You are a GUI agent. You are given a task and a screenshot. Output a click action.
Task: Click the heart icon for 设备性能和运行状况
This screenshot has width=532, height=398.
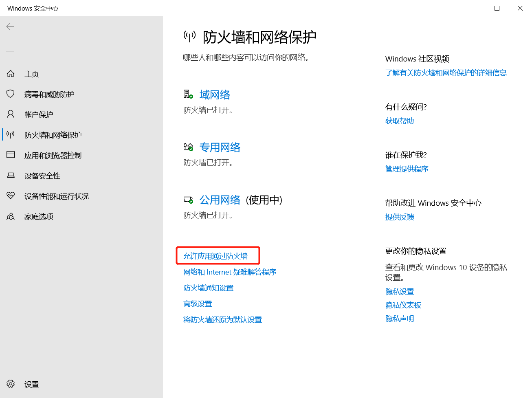11,196
